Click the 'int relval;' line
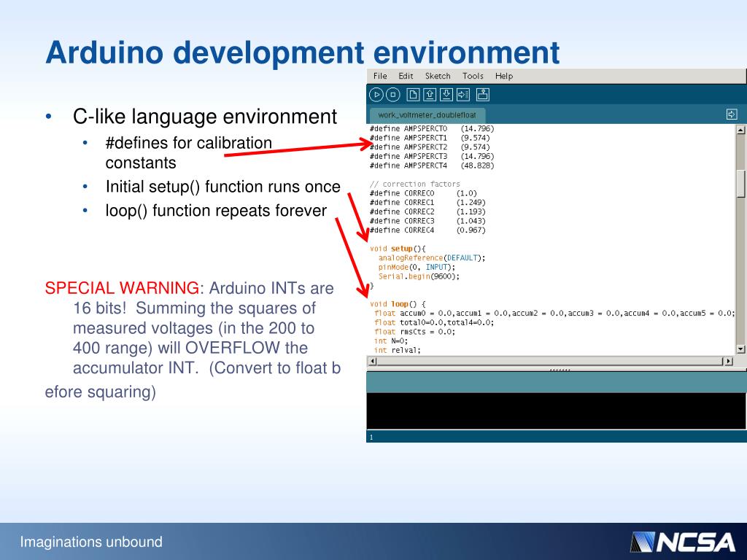 (x=398, y=350)
